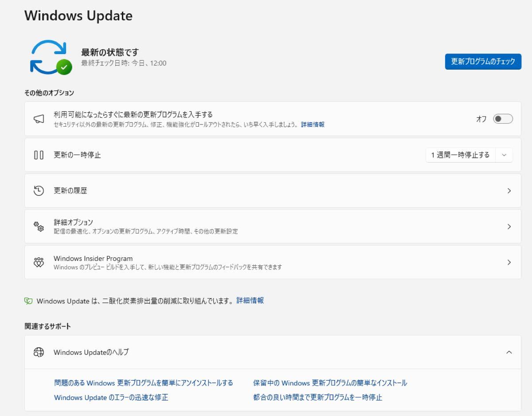Click the 更新プログラムのチェック button
The width and height of the screenshot is (532, 416).
(x=483, y=62)
